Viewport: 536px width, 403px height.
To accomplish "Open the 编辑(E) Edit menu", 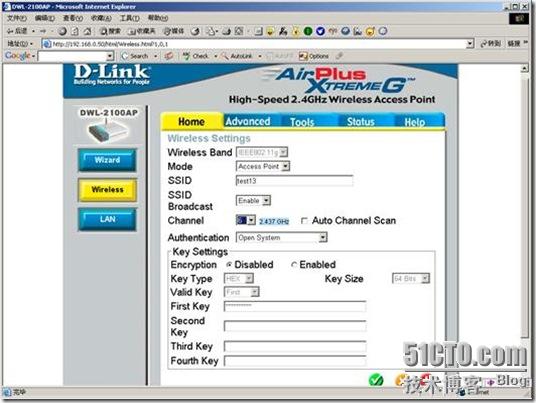I will pyautogui.click(x=44, y=18).
